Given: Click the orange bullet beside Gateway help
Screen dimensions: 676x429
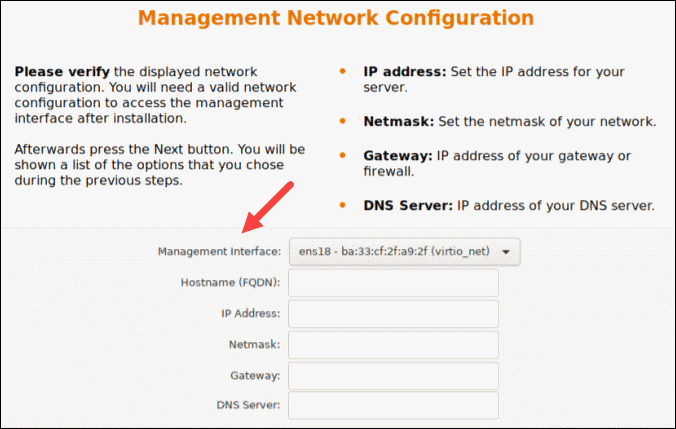Looking at the screenshot, I should coord(343,156).
